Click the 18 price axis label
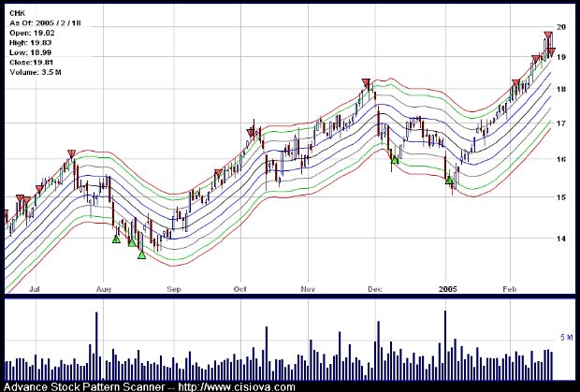 pyautogui.click(x=561, y=89)
